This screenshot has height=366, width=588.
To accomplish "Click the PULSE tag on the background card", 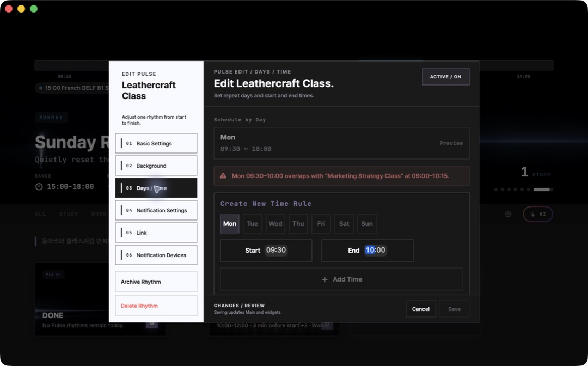I will coord(53,274).
